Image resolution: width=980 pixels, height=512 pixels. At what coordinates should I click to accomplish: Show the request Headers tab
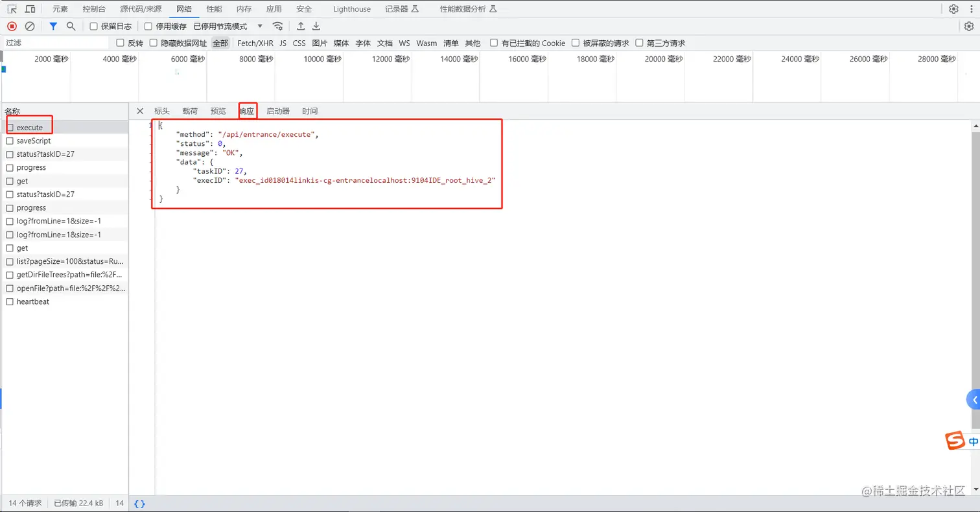[x=162, y=111]
